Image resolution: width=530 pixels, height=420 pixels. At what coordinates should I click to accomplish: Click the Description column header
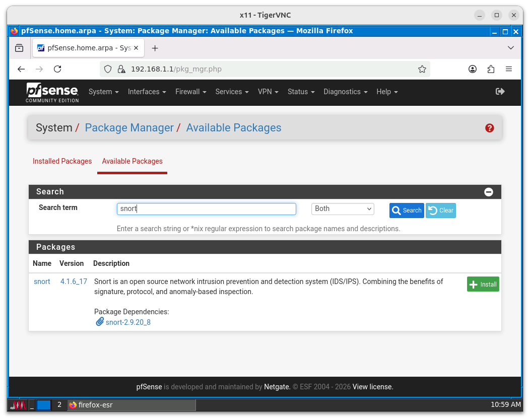pyautogui.click(x=111, y=263)
